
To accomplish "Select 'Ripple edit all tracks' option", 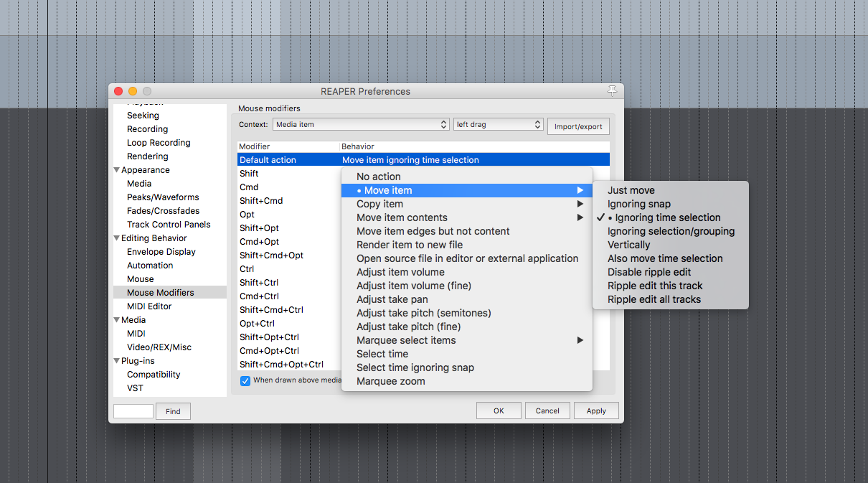I will [x=654, y=299].
